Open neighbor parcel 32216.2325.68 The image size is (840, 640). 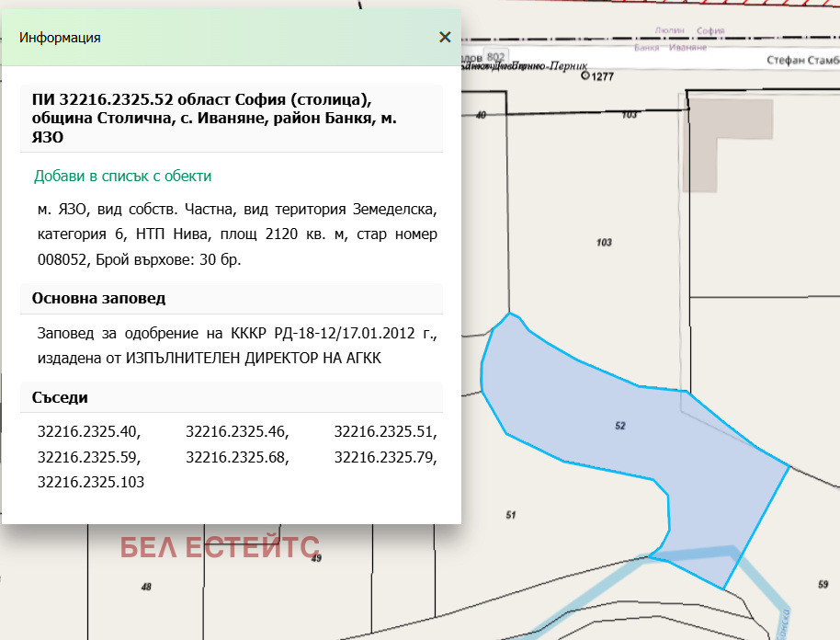(x=236, y=456)
